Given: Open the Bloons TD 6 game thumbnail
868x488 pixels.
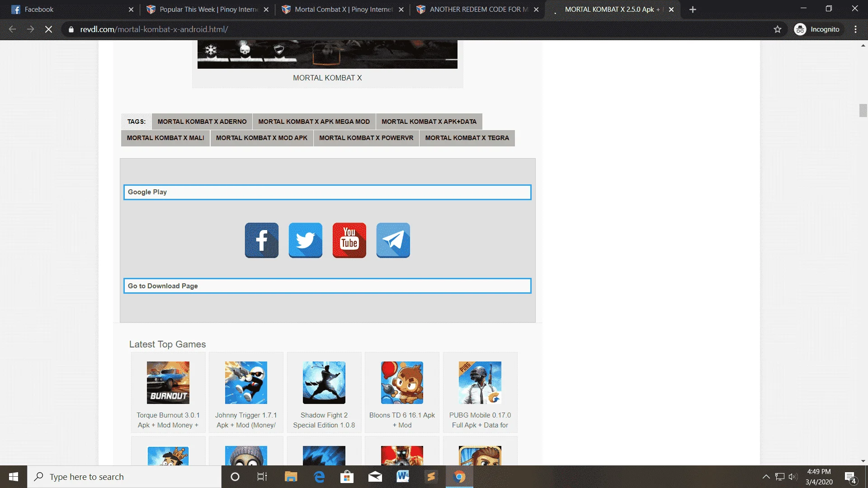Looking at the screenshot, I should coord(402,383).
